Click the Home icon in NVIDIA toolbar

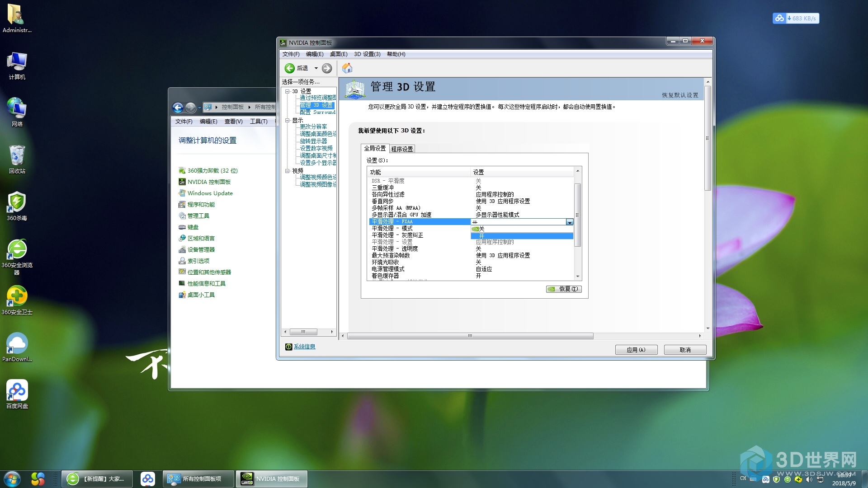pos(347,68)
